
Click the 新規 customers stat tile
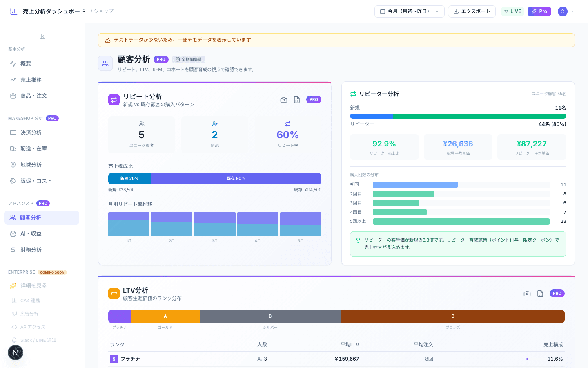pyautogui.click(x=215, y=135)
